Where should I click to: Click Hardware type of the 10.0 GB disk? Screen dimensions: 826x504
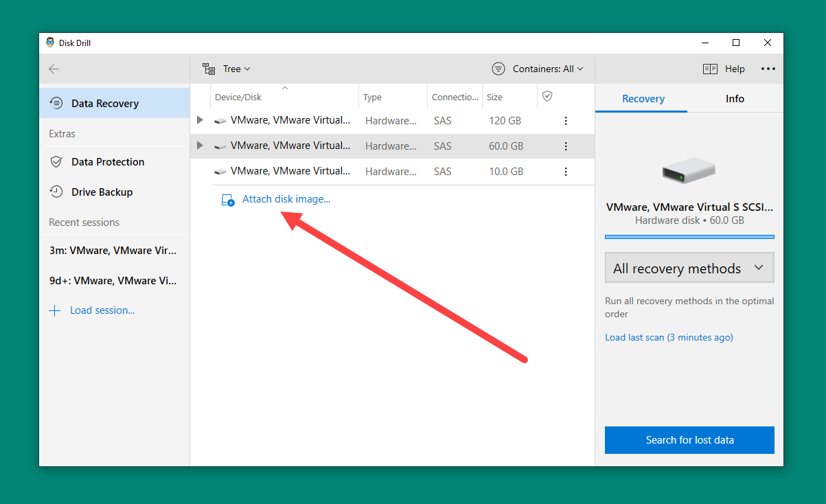tap(391, 172)
